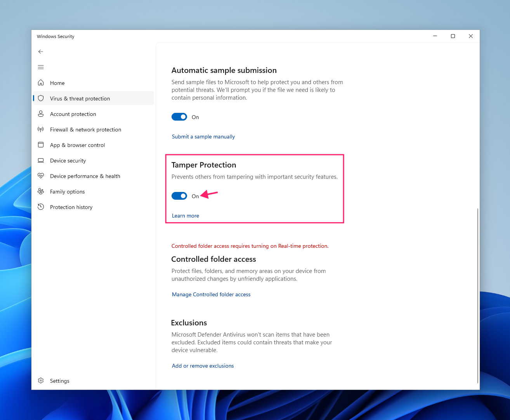510x420 pixels.
Task: Click the Protection history clock icon
Action: click(x=41, y=207)
